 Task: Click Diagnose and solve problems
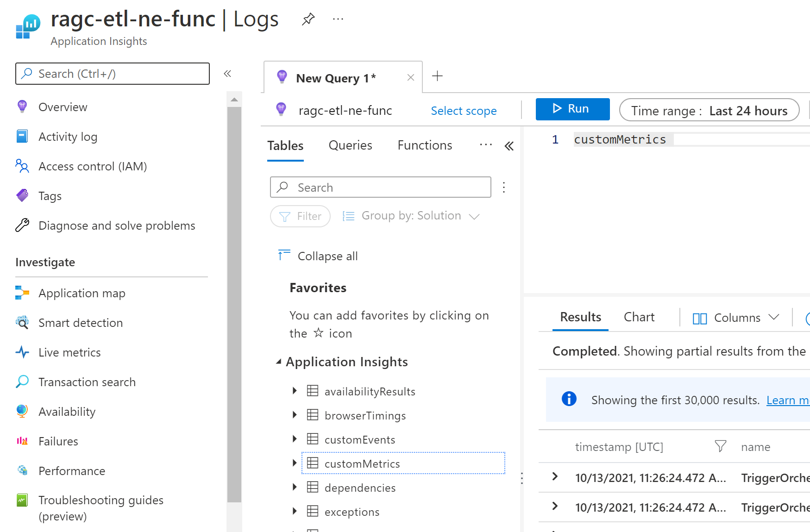116,225
